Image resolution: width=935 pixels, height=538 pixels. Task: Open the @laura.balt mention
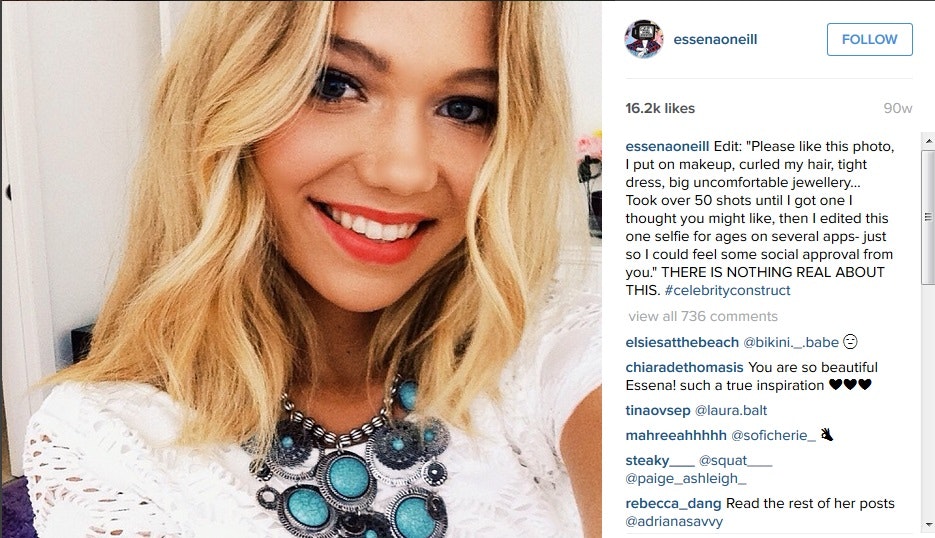pyautogui.click(x=730, y=410)
